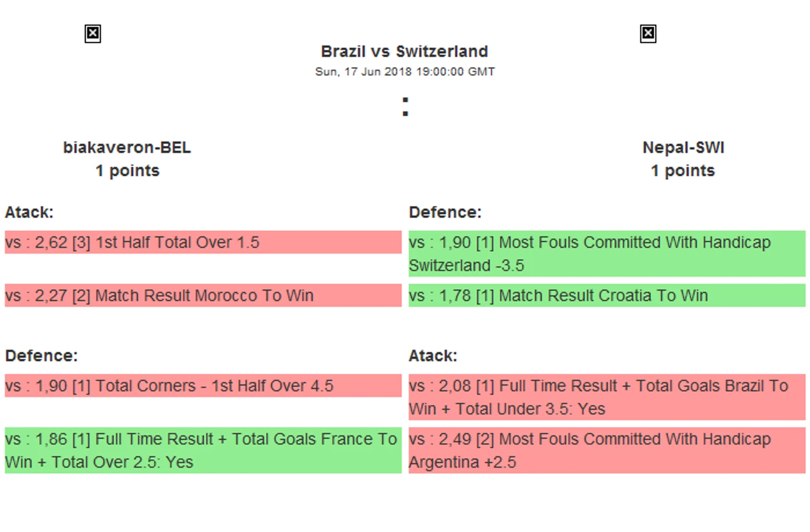Click the Atack heading above 1st Half Total bet
This screenshot has width=810, height=532.
(x=29, y=212)
